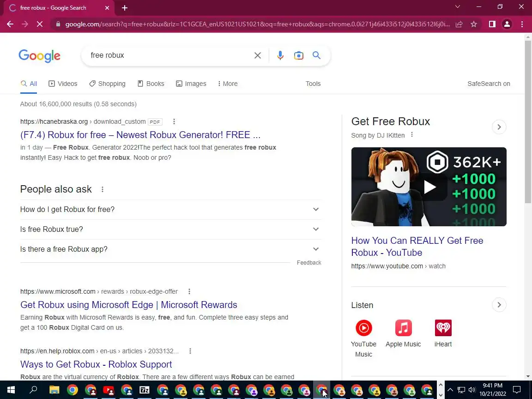Image resolution: width=532 pixels, height=399 pixels.
Task: Expand How do I get Robux for free
Action: 171,209
